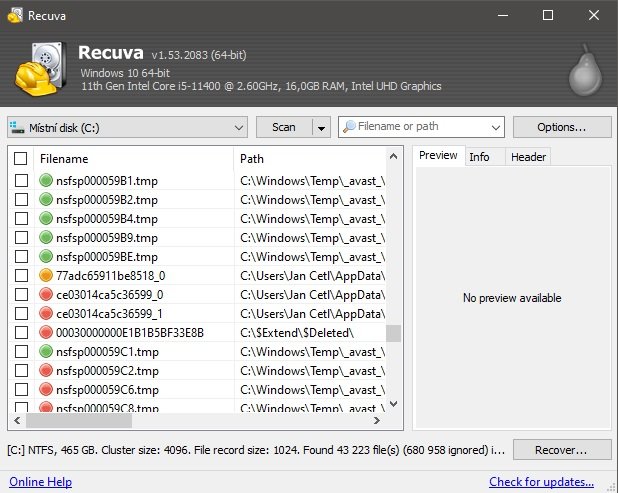The image size is (618, 493).
Task: Check the box for nsfsp000059C1.tmp
Action: coord(21,351)
